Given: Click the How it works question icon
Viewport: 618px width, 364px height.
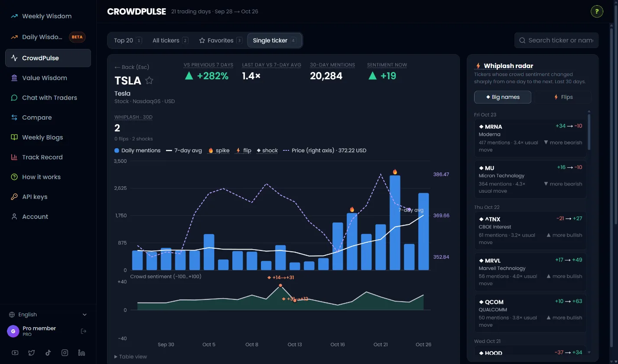Looking at the screenshot, I should tap(14, 177).
